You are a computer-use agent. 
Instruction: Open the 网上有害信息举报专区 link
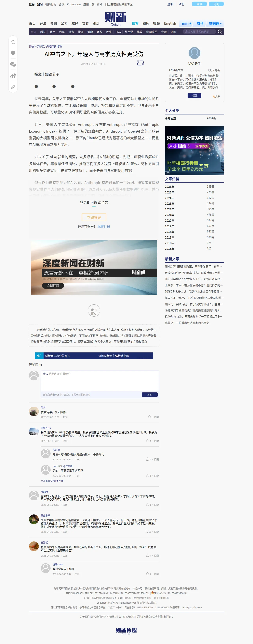tap(119, 4)
